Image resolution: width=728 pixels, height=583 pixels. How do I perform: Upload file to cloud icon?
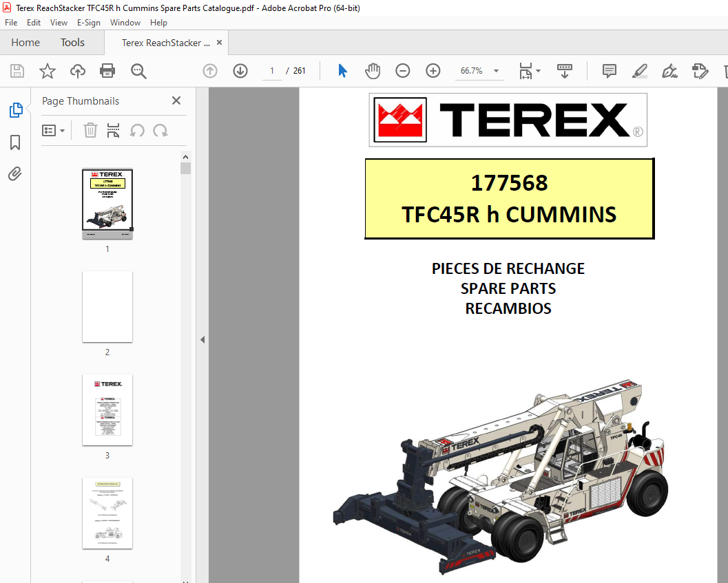78,71
